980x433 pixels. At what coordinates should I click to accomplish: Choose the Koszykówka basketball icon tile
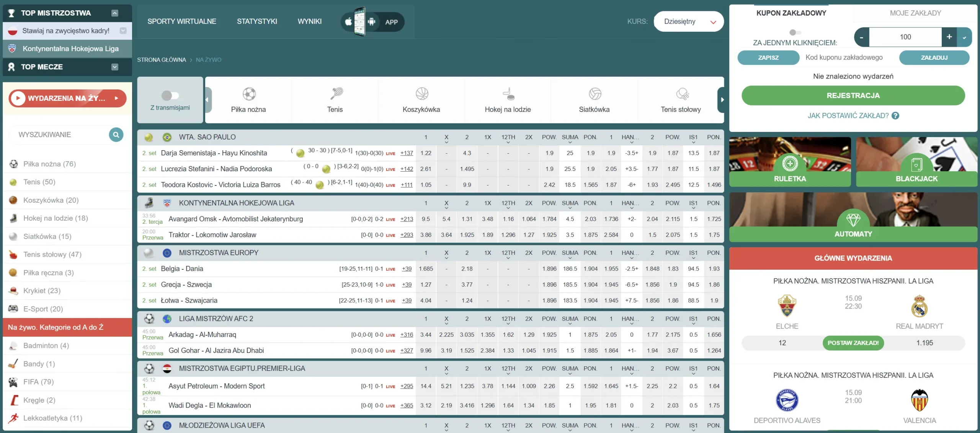pos(422,93)
